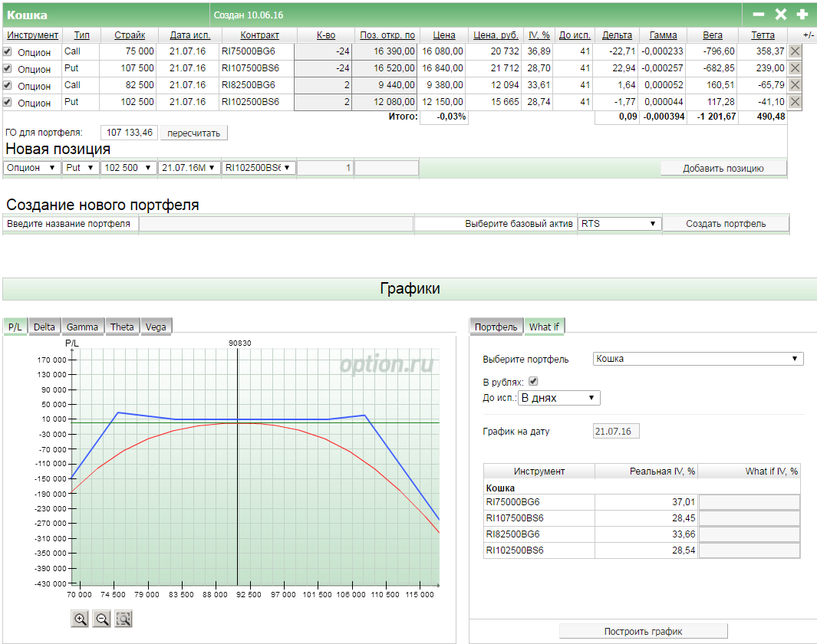Collapse the Кошка portfolio with the minus icon

[x=759, y=15]
